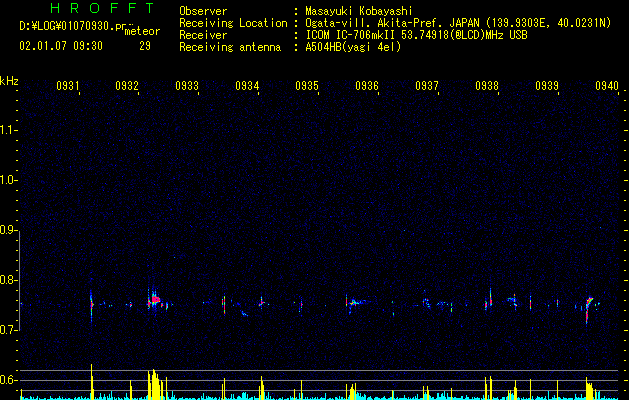Click the 0936 time marker
This screenshot has width=629, height=400.
click(367, 85)
